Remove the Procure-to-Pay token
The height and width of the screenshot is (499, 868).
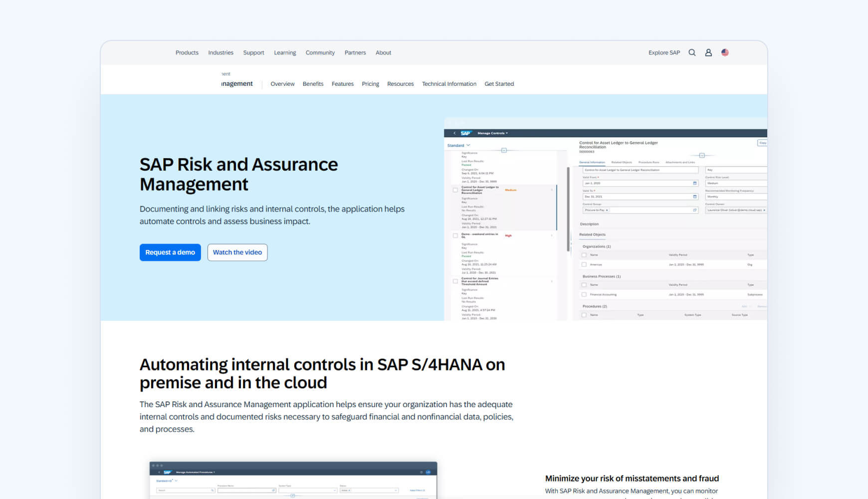[607, 210]
